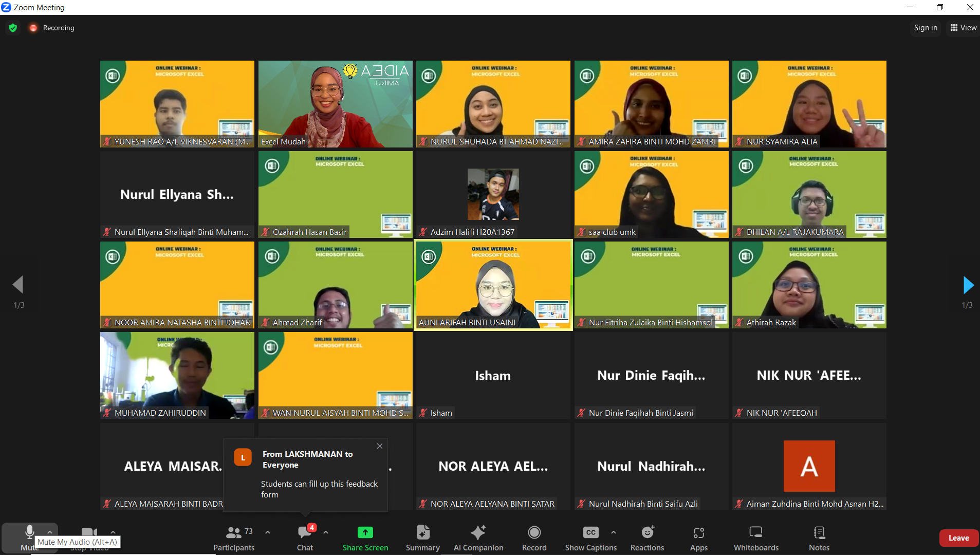Open the View layout menu
980x555 pixels.
pos(963,28)
